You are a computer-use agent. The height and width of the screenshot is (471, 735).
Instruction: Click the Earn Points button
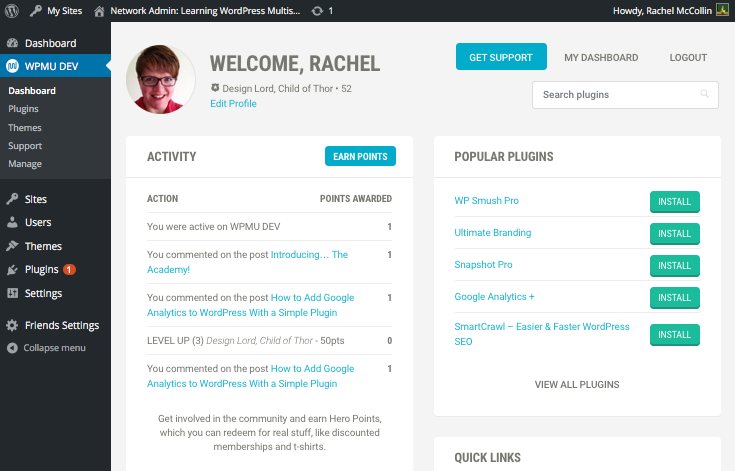[360, 156]
